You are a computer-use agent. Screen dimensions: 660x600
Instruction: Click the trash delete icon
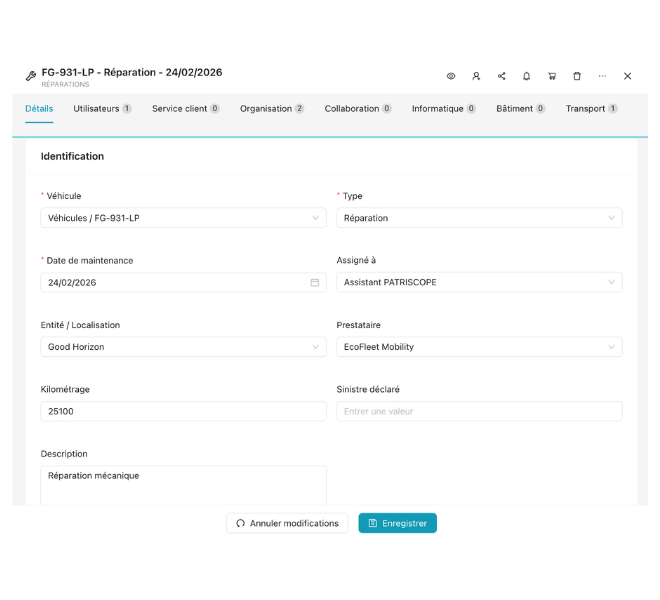tap(577, 76)
